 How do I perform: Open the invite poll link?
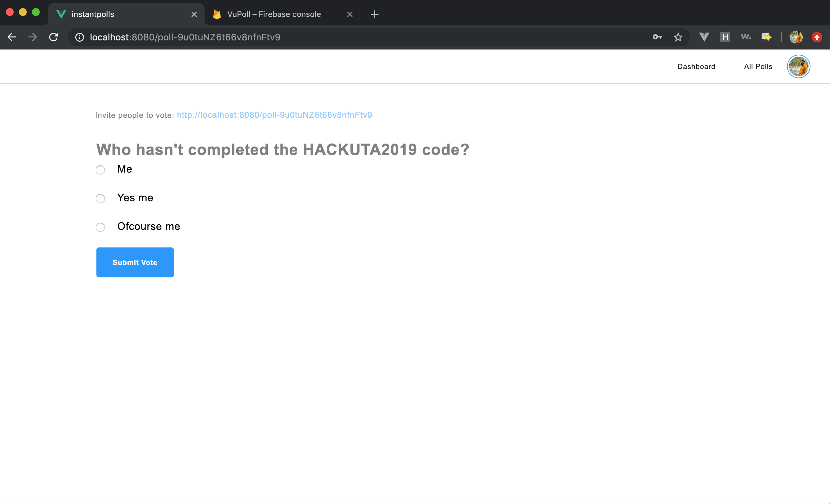pyautogui.click(x=274, y=115)
